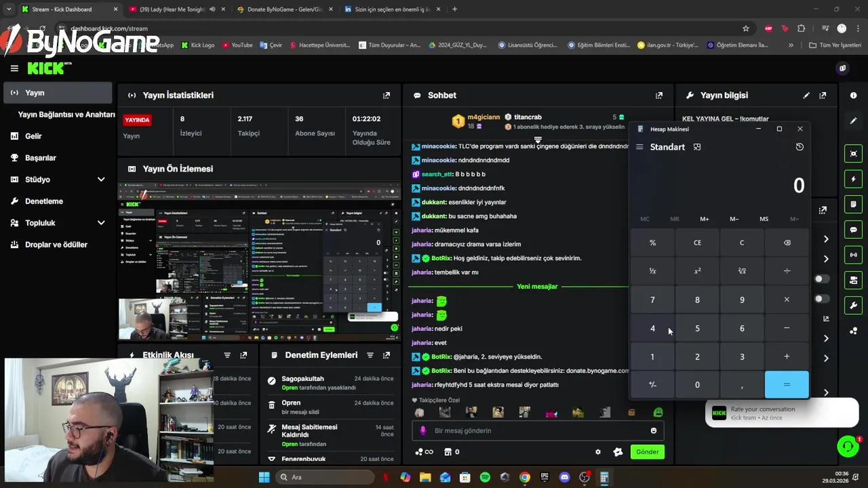Screen dimensions: 868x488
Task: Click the chat bubble icon in right sidebar
Action: (854, 230)
